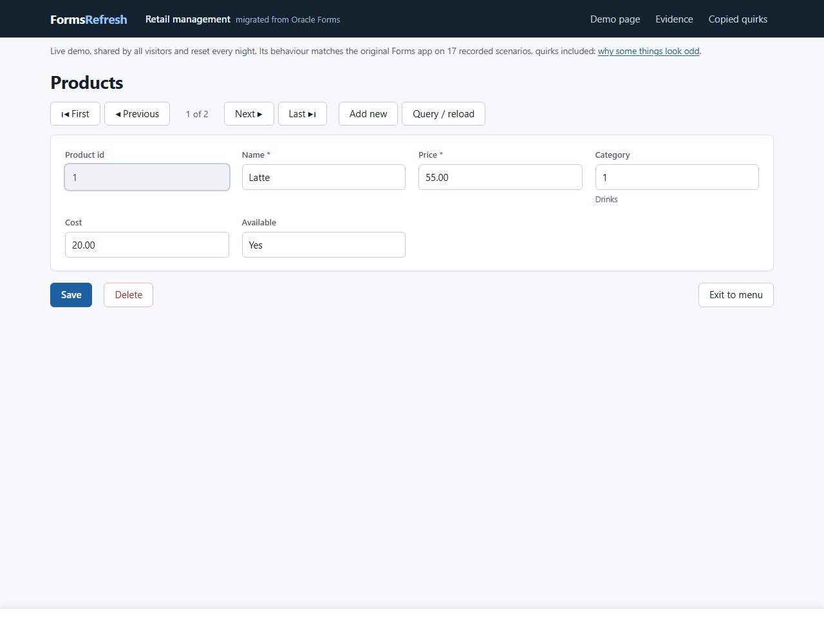Open the Evidence nav link
Image resolution: width=824 pixels, height=644 pixels.
[675, 19]
